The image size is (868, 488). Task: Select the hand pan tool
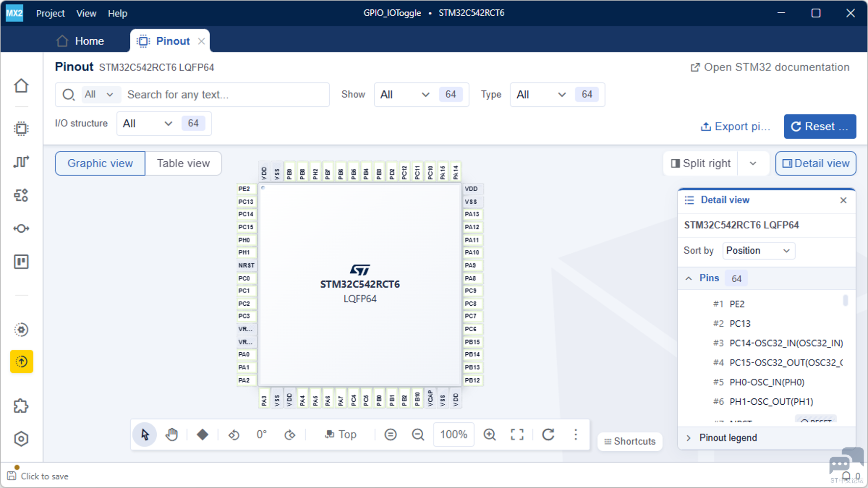pyautogui.click(x=172, y=435)
